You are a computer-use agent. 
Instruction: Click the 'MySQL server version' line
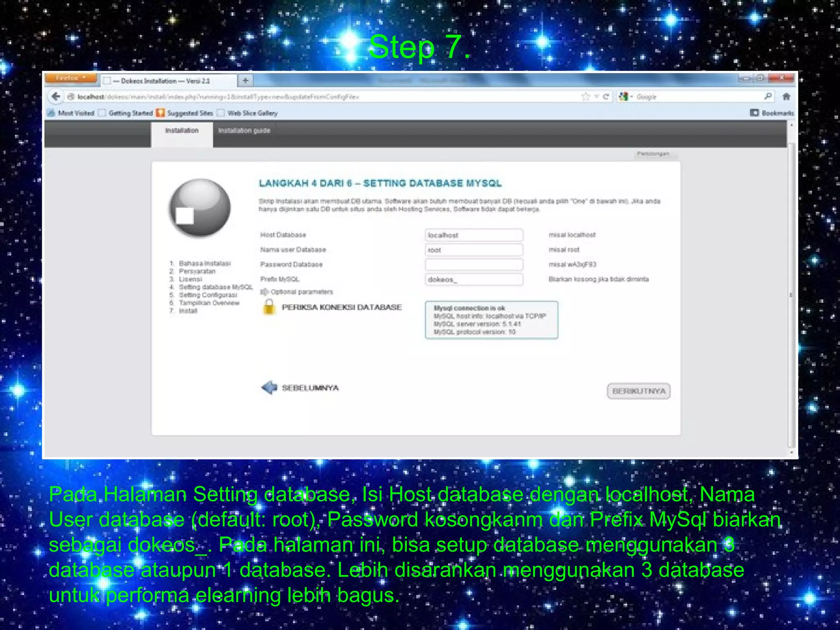(477, 324)
